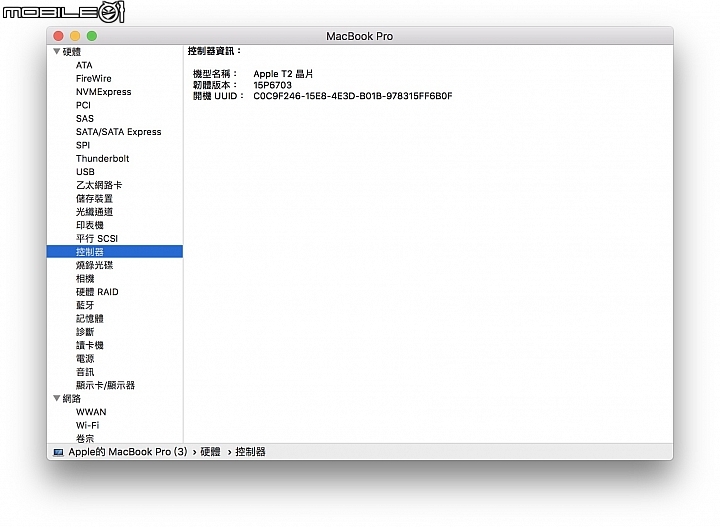Click the 控制器資訊 heading

coord(214,51)
